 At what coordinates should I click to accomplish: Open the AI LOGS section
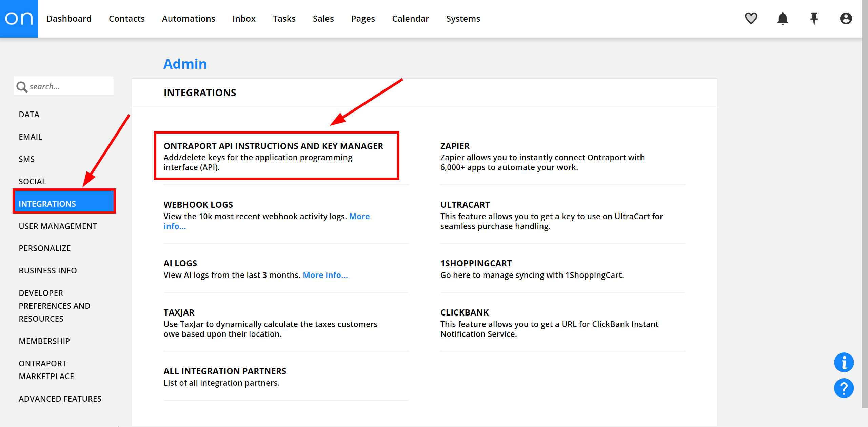pos(180,263)
